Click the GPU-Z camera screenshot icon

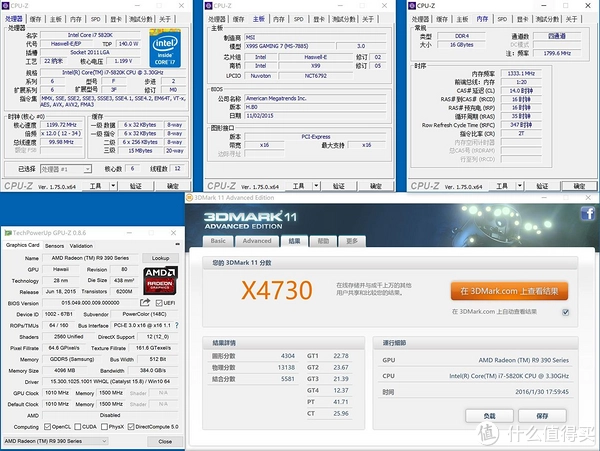[x=177, y=244]
